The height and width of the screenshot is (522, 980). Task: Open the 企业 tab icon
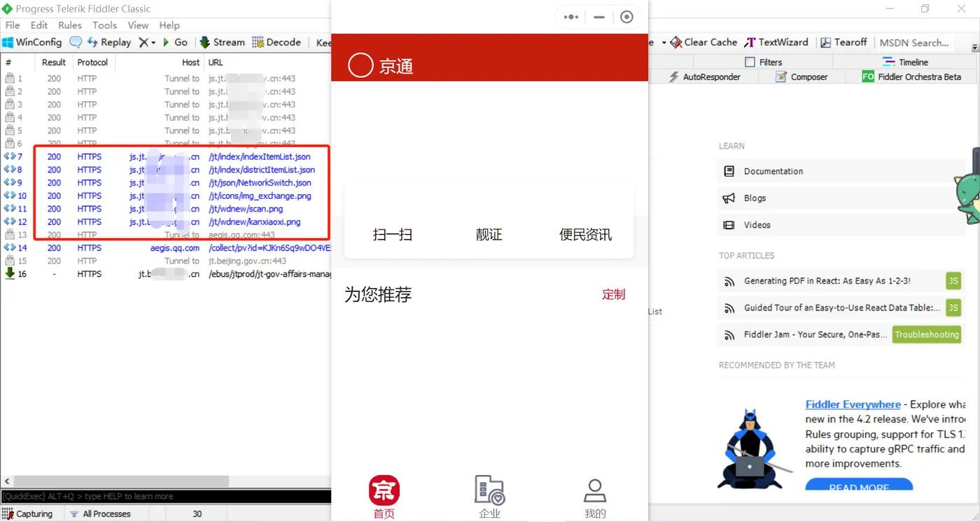489,490
